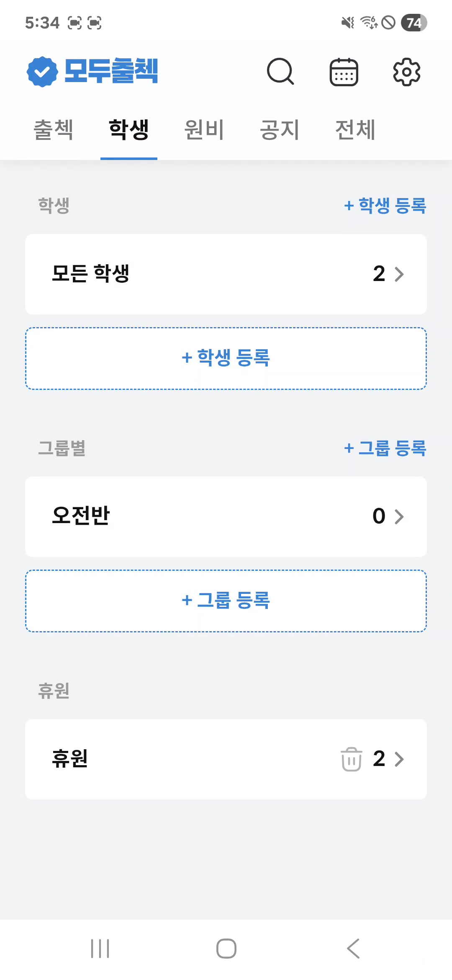Tap the top-right + 학생 등록 link
452x980 pixels.
385,206
